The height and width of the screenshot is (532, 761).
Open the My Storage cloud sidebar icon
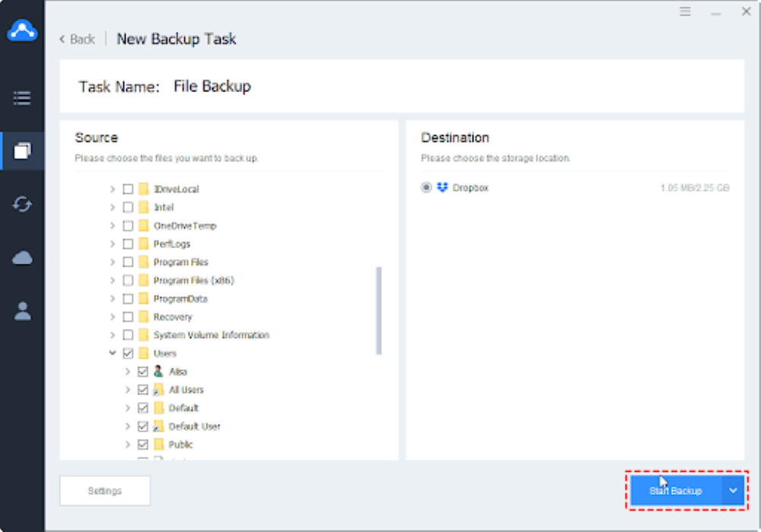click(x=22, y=258)
